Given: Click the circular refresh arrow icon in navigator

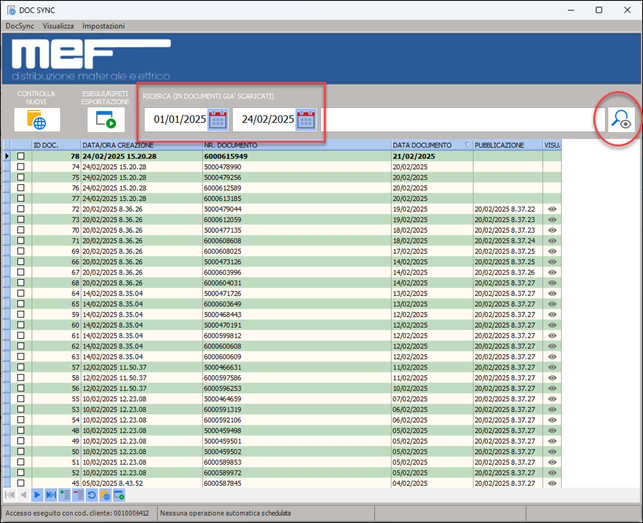Looking at the screenshot, I should click(91, 495).
